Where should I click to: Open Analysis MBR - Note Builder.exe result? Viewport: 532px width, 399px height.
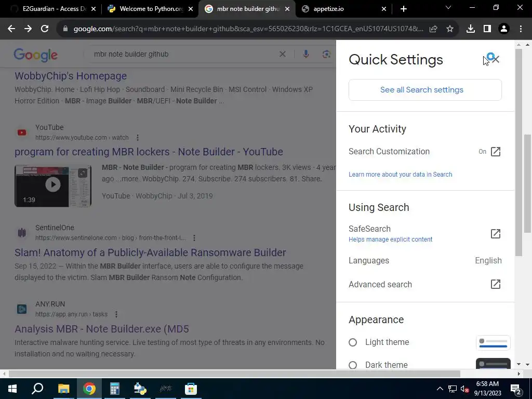click(102, 329)
